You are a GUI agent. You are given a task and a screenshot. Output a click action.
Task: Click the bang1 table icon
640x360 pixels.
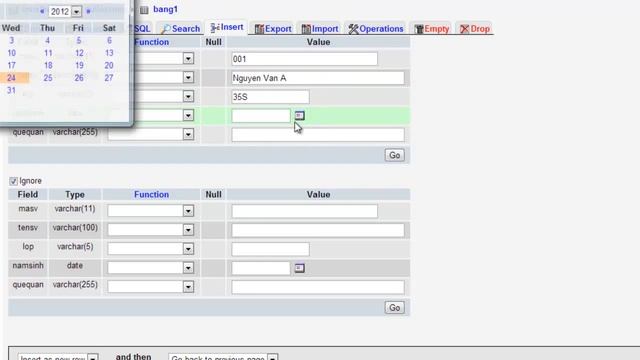(x=144, y=10)
